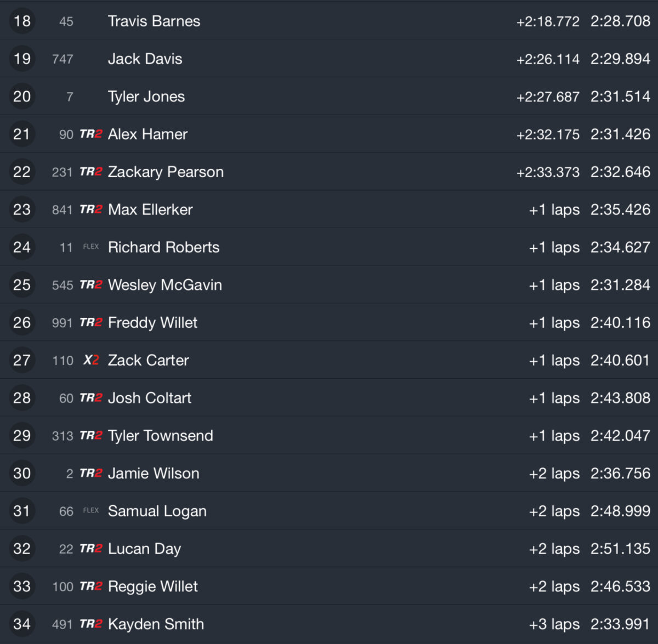Image resolution: width=658 pixels, height=644 pixels.
Task: Click the TR2 icon beside Jamie Wilson
Action: (x=91, y=473)
